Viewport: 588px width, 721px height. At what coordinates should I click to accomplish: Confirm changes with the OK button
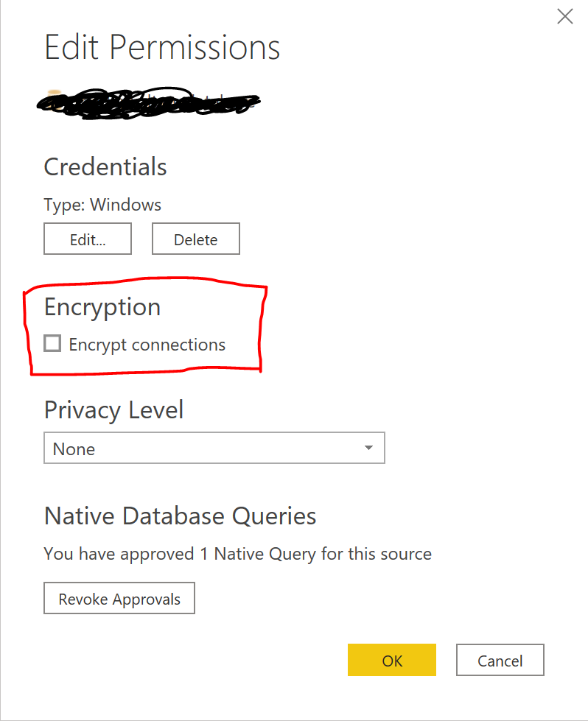pos(392,660)
